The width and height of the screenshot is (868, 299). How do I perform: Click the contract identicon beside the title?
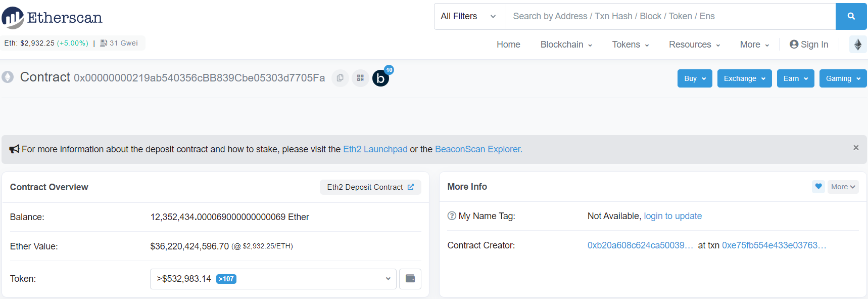8,77
